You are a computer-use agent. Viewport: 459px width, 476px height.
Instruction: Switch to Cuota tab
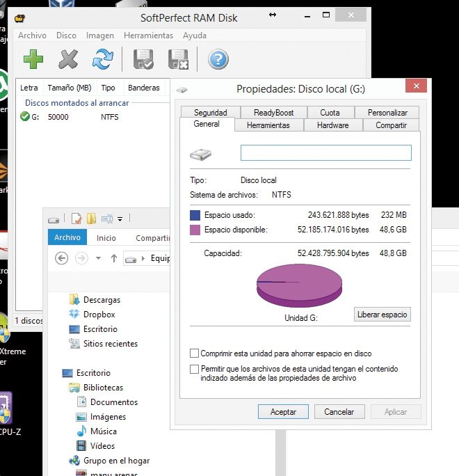[330, 112]
